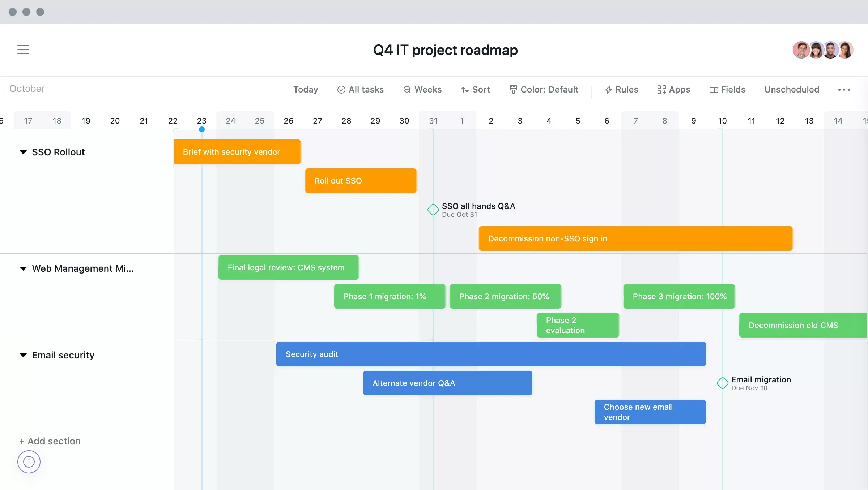Open Color: Default dropdown menu

[x=544, y=89]
